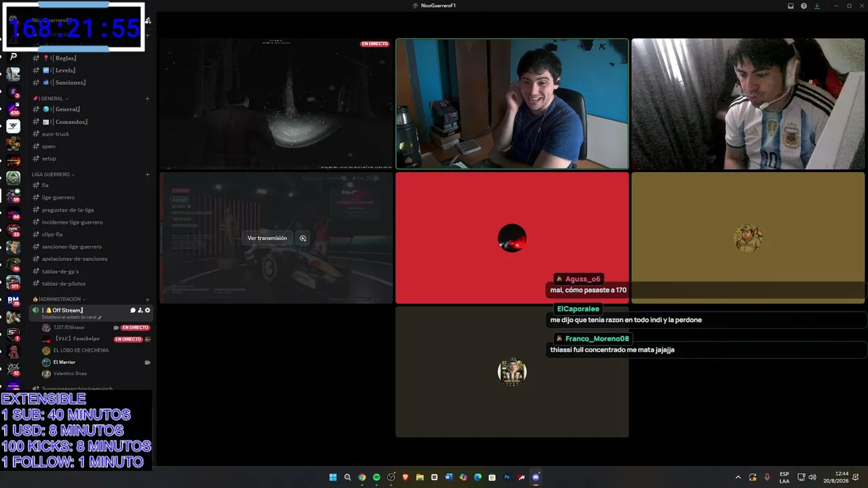Open Discord help icon
Screen dimensions: 868x488
coord(804,5)
